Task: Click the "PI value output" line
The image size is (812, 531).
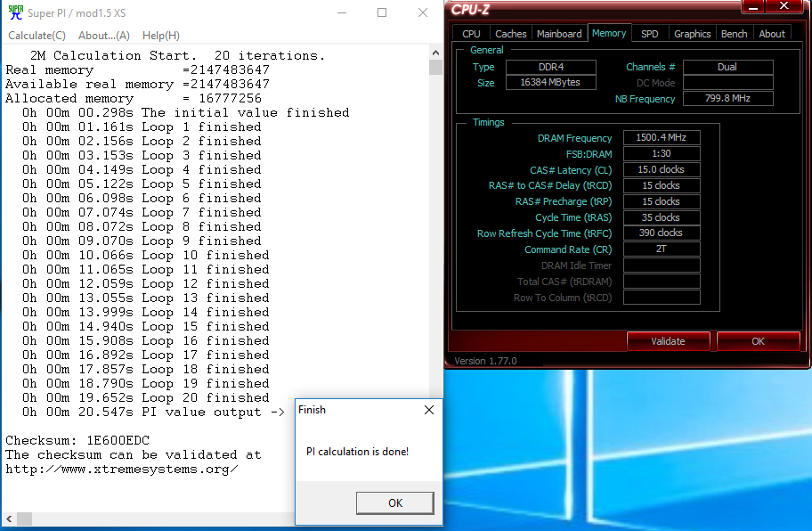Action: (x=153, y=412)
